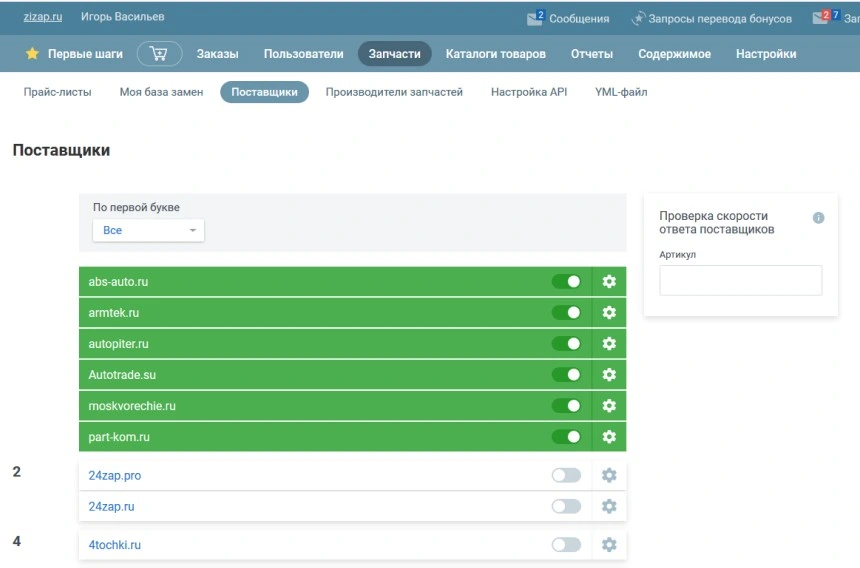This screenshot has width=860, height=568.
Task: Open the 24zap.ru supplier link
Action: point(111,507)
